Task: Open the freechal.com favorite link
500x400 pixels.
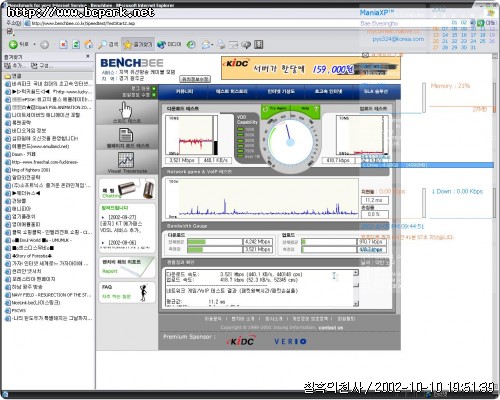Action: point(42,162)
